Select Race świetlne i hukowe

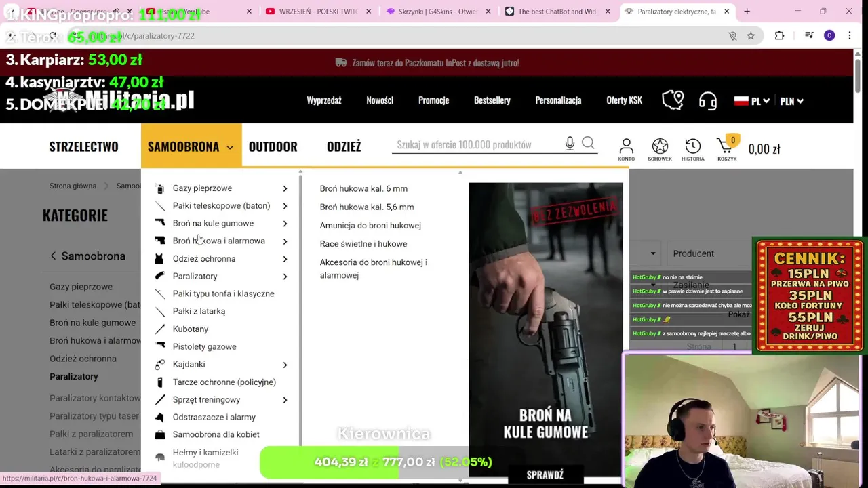pos(363,243)
